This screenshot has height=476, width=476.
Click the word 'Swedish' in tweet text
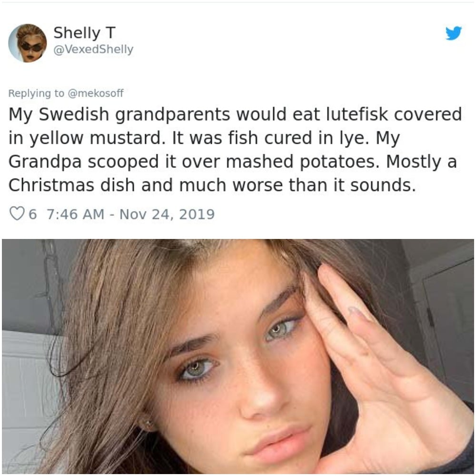[74, 114]
